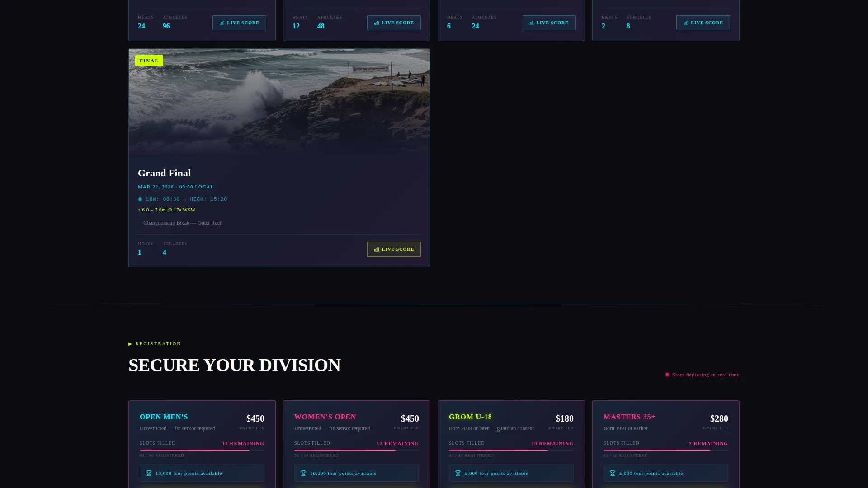This screenshot has width=868, height=488.
Task: Click the Grom U-18 slots-filled progress bar
Action: pyautogui.click(x=511, y=450)
